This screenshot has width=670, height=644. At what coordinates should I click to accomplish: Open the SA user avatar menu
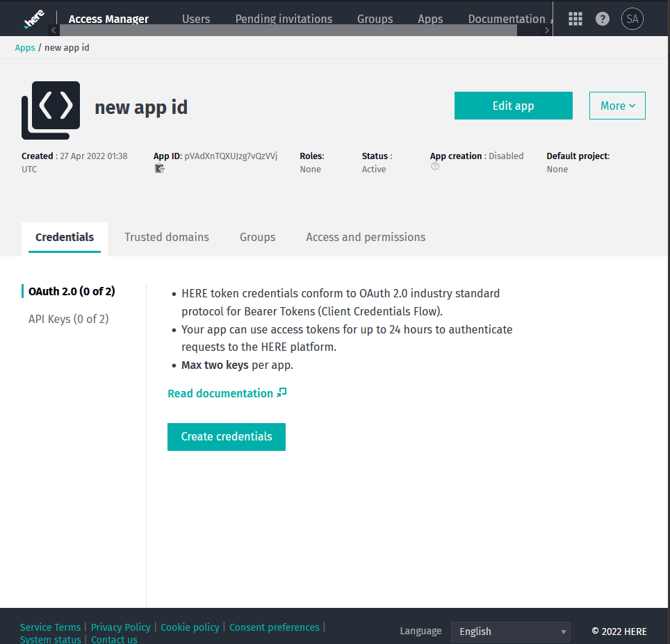(x=632, y=19)
